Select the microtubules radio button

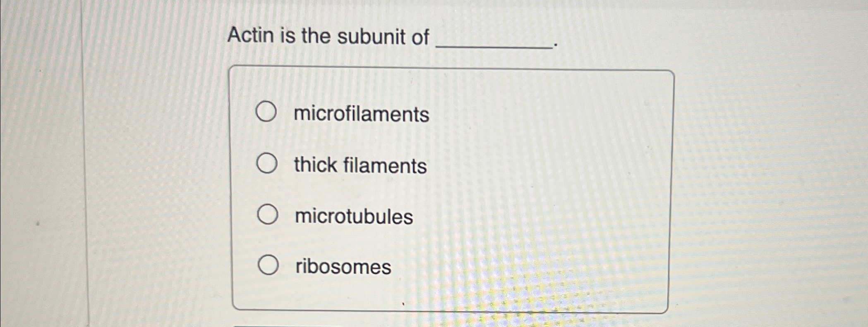click(268, 214)
